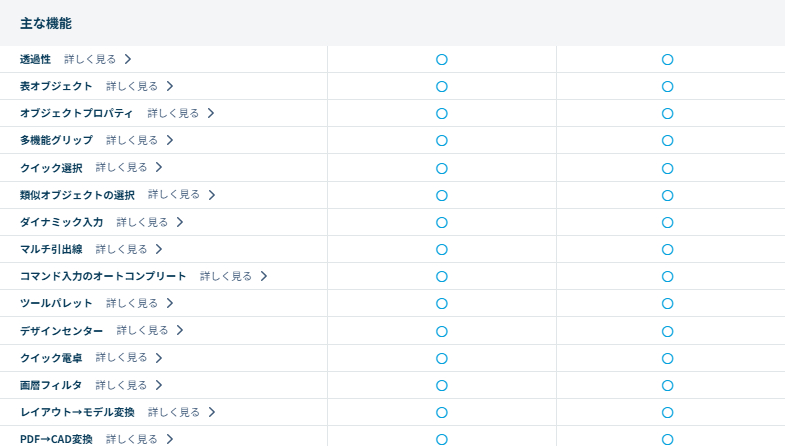785x446 pixels.
Task: Click the chevron next to 多機能グリップ
Action: pyautogui.click(x=170, y=140)
